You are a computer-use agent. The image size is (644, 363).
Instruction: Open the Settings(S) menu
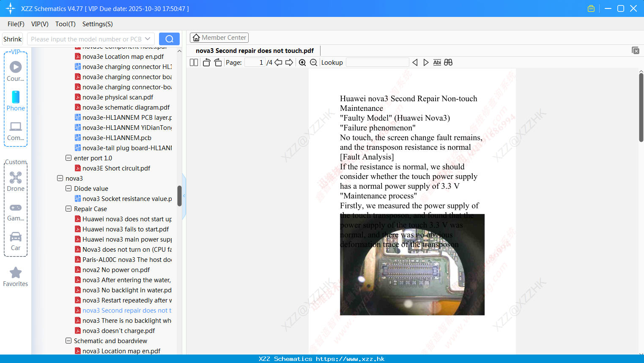point(98,24)
